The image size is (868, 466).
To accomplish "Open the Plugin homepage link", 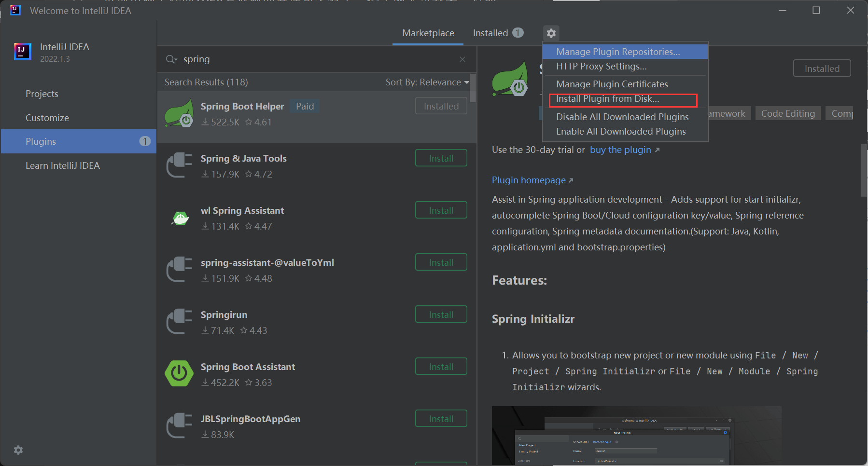I will [529, 180].
